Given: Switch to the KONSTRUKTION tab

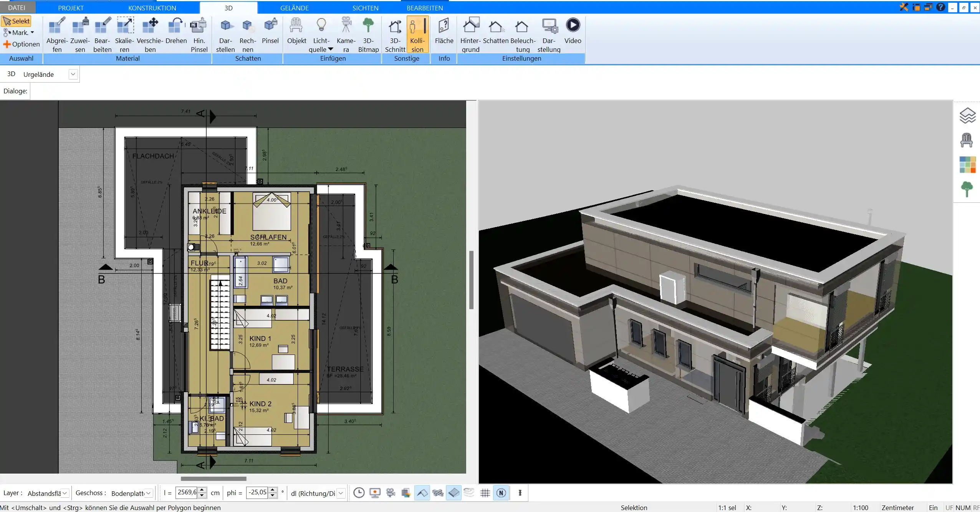Looking at the screenshot, I should pos(152,8).
